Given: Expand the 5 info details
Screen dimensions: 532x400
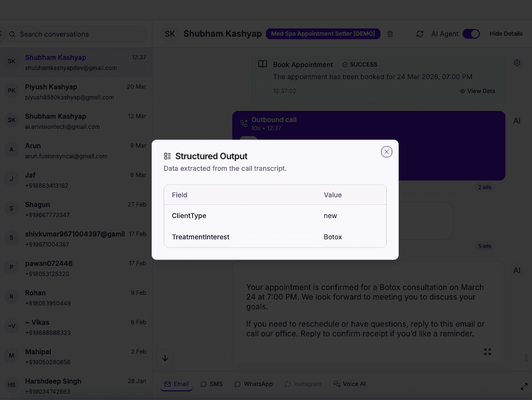Looking at the screenshot, I should click(x=485, y=246).
